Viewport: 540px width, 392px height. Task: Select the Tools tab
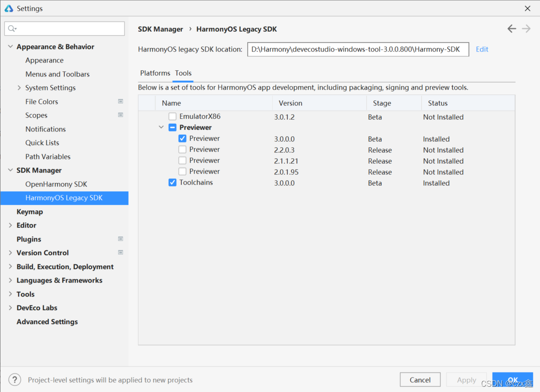point(183,73)
